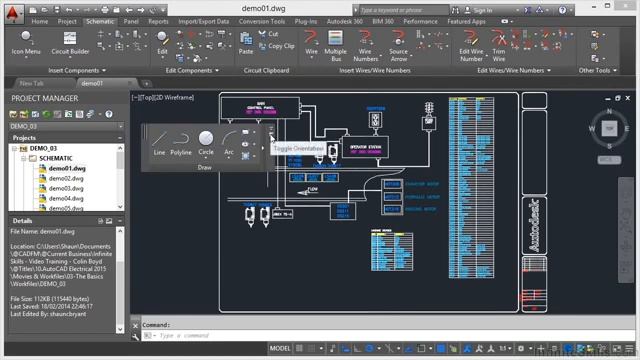This screenshot has height=360, width=640.
Task: Open the DEMO_03 project dropdown
Action: [66, 127]
